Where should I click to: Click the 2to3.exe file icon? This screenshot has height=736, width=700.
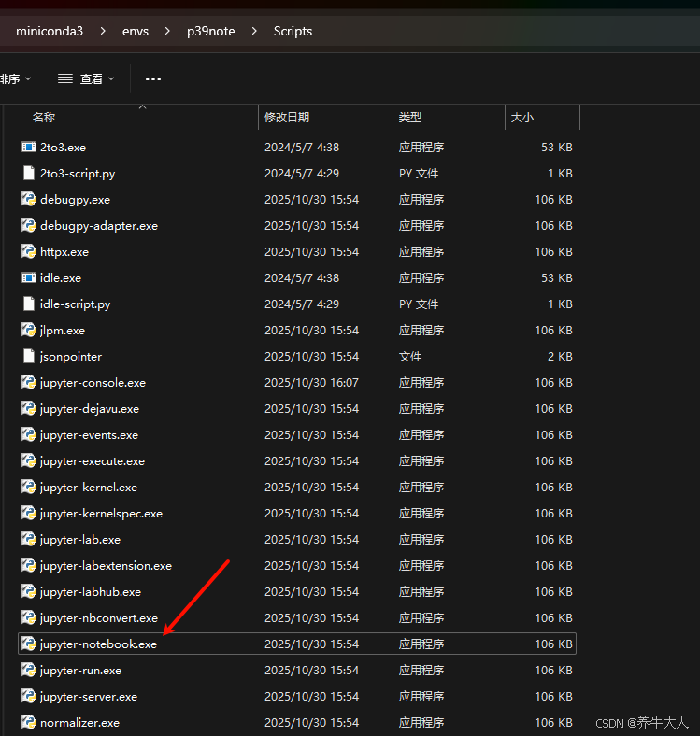tap(29, 148)
